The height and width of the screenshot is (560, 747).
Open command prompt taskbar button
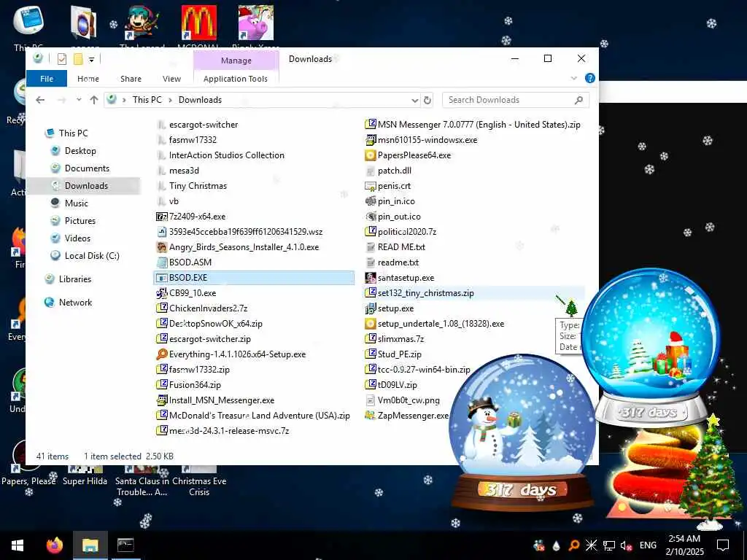coord(125,545)
